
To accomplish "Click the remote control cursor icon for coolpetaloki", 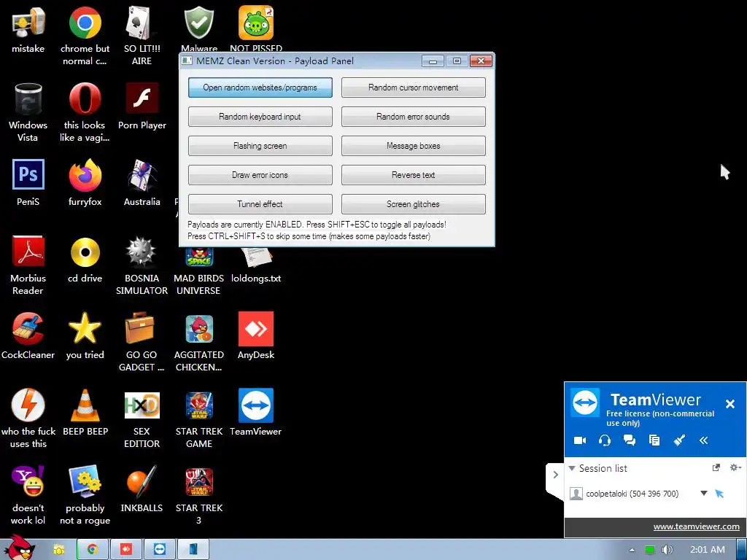I will point(719,494).
